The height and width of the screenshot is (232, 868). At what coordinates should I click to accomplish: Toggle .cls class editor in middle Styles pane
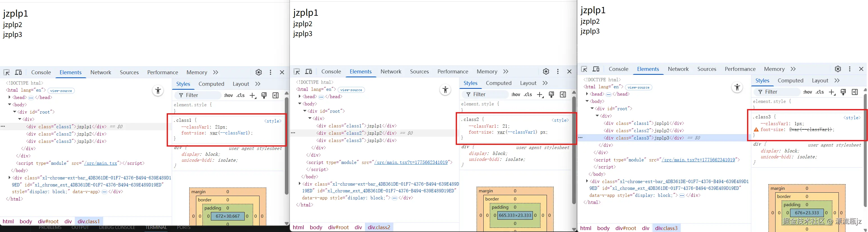click(528, 95)
